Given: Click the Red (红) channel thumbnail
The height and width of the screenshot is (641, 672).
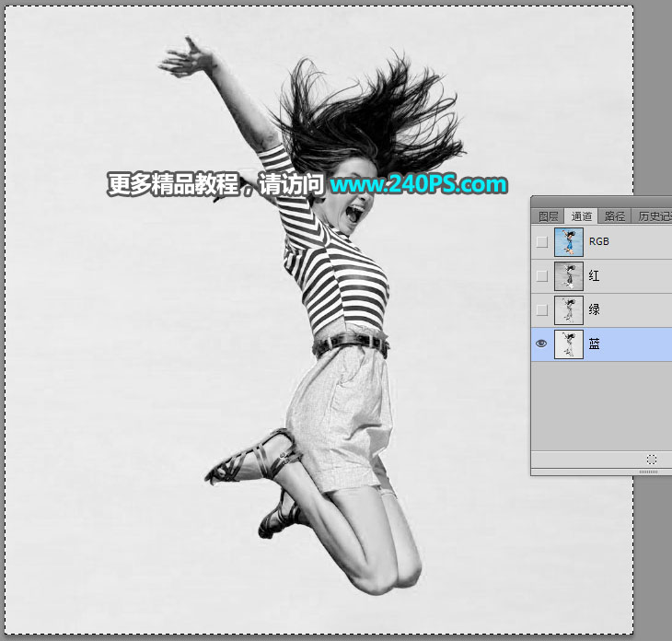Looking at the screenshot, I should [569, 275].
